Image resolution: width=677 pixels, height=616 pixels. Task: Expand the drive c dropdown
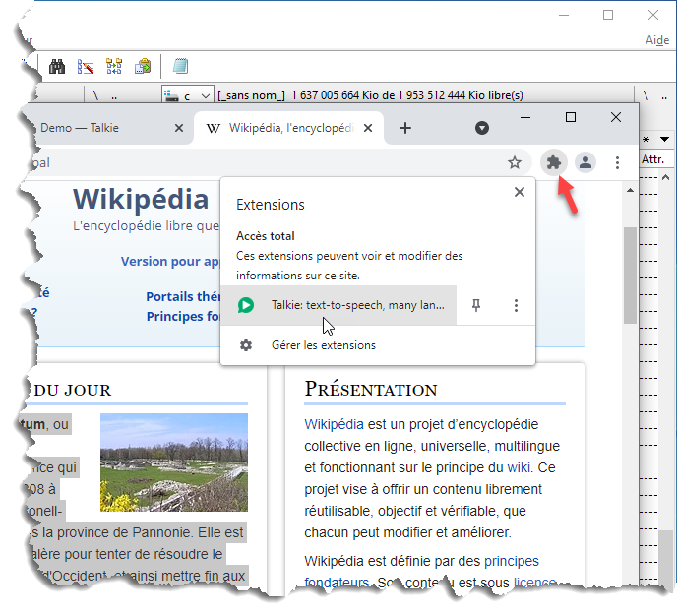[205, 95]
